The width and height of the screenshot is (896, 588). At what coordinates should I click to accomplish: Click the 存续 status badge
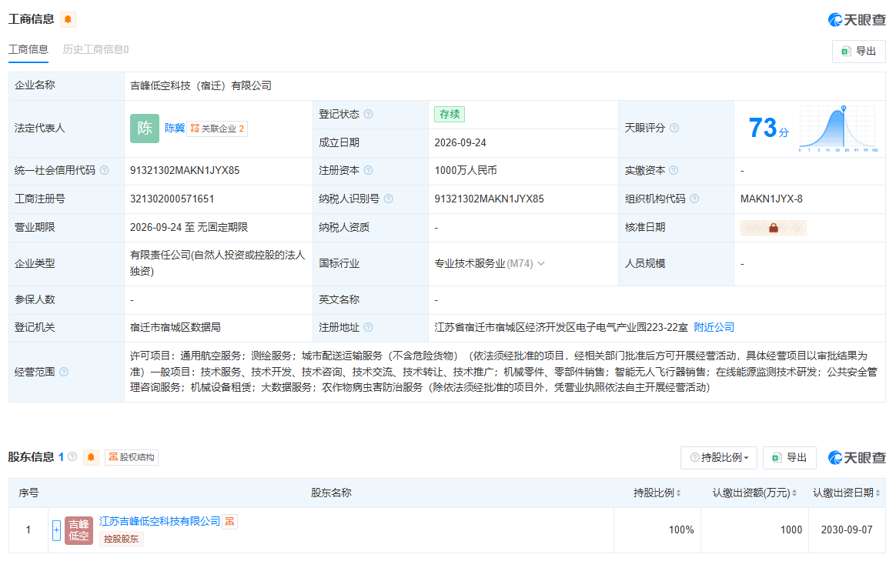click(x=450, y=114)
